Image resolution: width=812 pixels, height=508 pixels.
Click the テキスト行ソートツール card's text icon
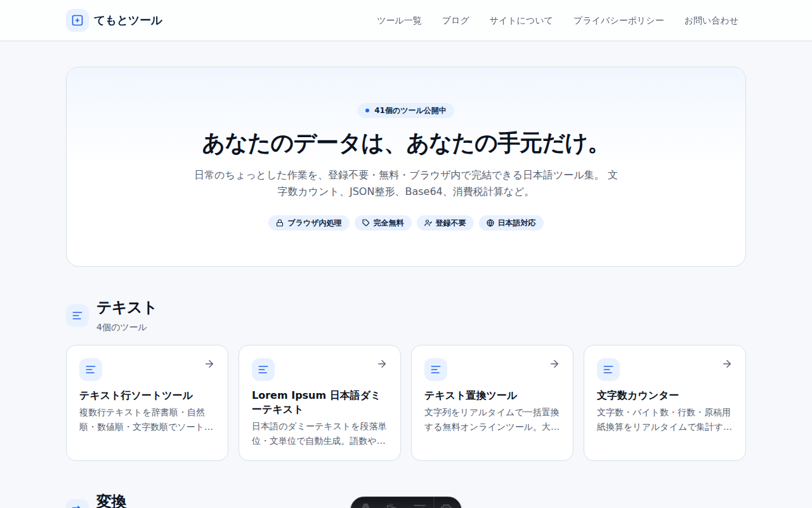(x=91, y=370)
